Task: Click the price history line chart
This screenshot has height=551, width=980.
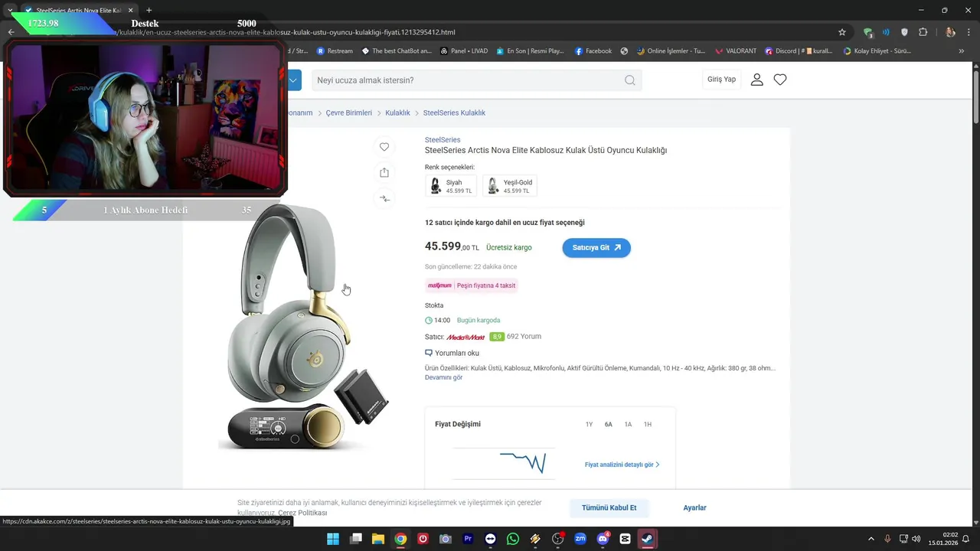Action: click(503, 462)
